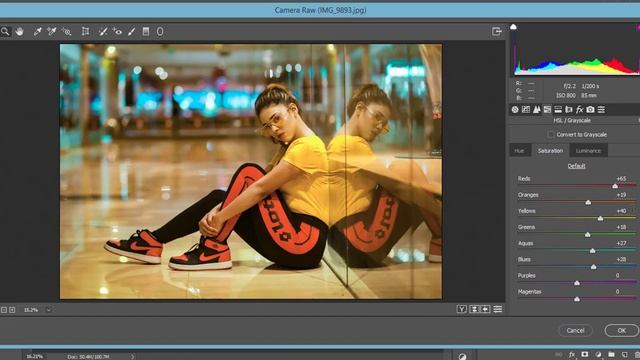This screenshot has width=640, height=360.
Task: Open the Basic panel tab icon
Action: coord(515,109)
